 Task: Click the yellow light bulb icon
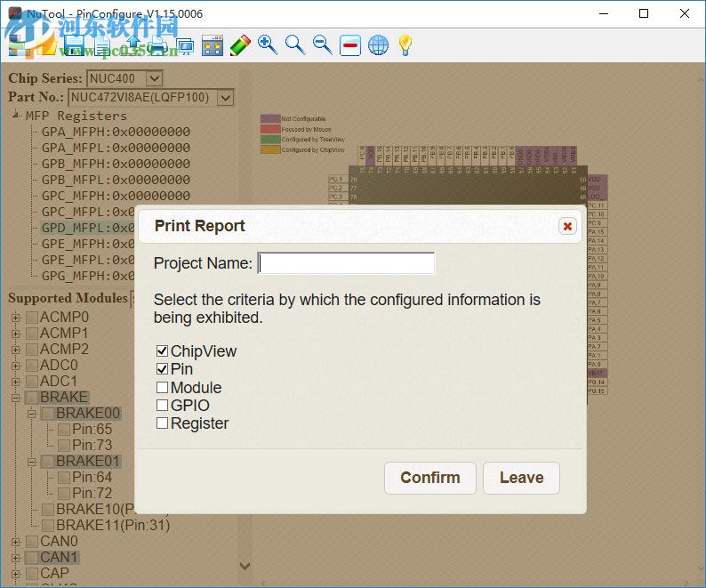[x=405, y=45]
